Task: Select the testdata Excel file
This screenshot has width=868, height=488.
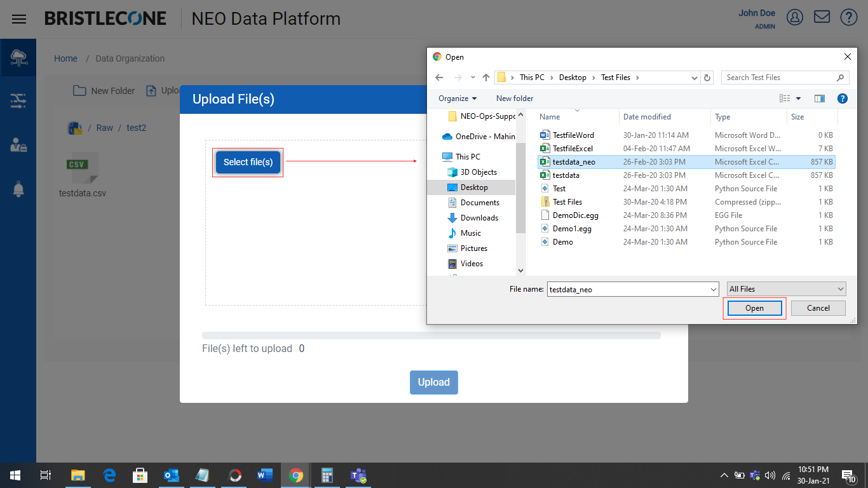Action: click(x=686, y=175)
